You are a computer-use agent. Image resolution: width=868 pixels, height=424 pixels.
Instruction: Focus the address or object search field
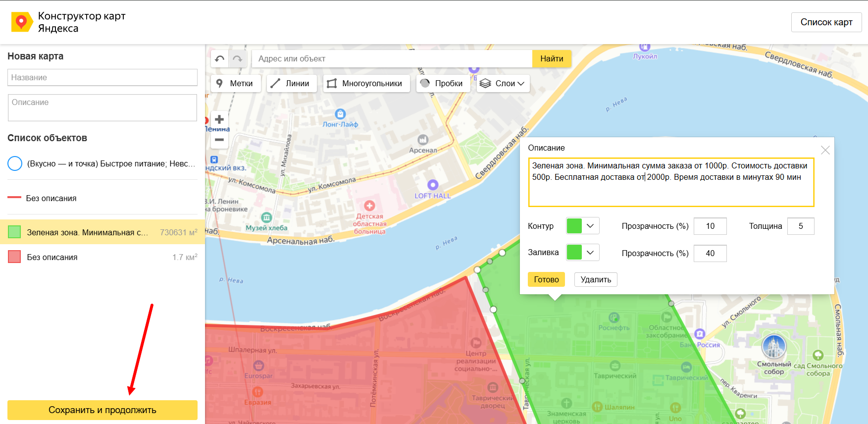point(392,59)
